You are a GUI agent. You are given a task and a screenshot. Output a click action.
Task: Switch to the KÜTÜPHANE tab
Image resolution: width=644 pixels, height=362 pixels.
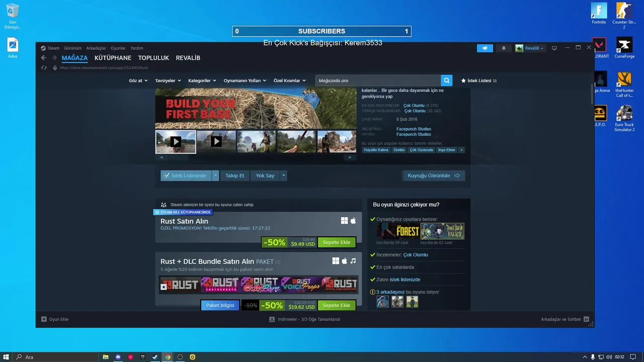[x=113, y=58]
